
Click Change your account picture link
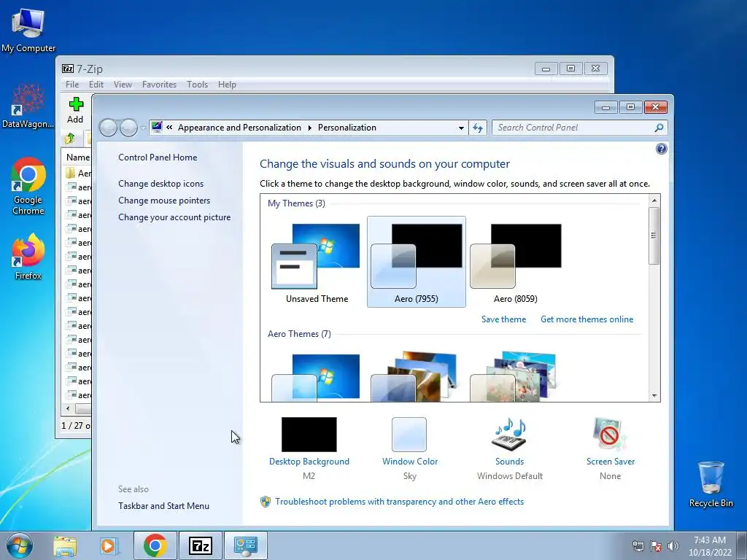click(x=174, y=217)
